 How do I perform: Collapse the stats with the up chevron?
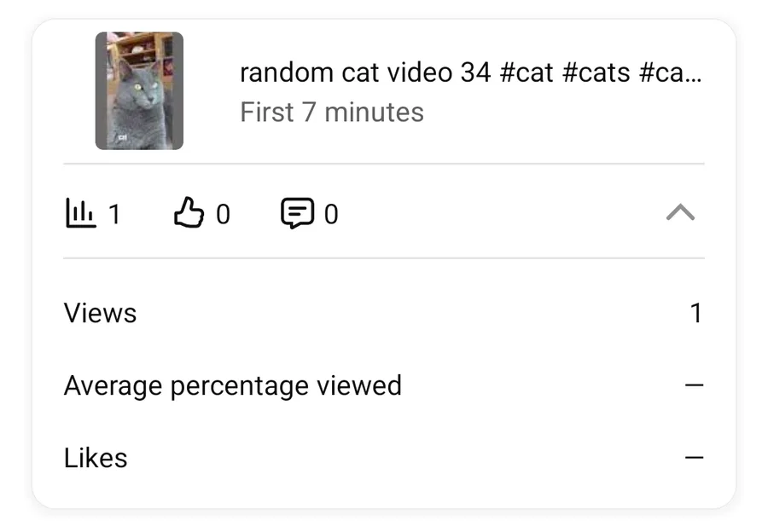tap(680, 213)
